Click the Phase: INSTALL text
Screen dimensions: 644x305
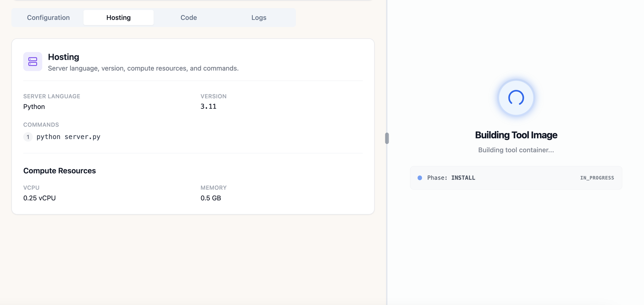451,178
